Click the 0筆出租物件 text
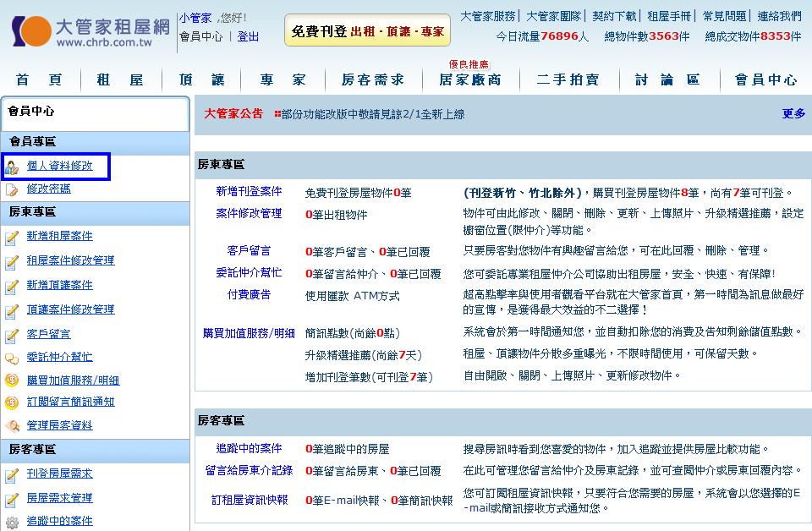This screenshot has height=531, width=812. (336, 215)
